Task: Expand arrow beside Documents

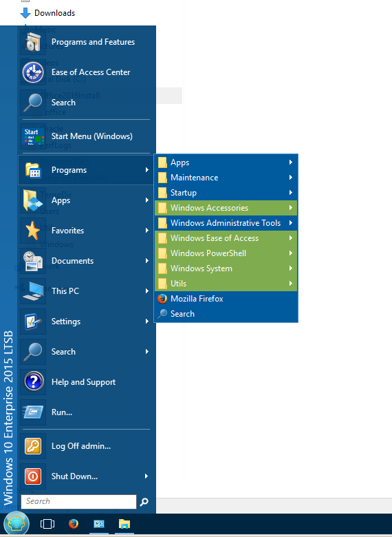Action: [146, 261]
